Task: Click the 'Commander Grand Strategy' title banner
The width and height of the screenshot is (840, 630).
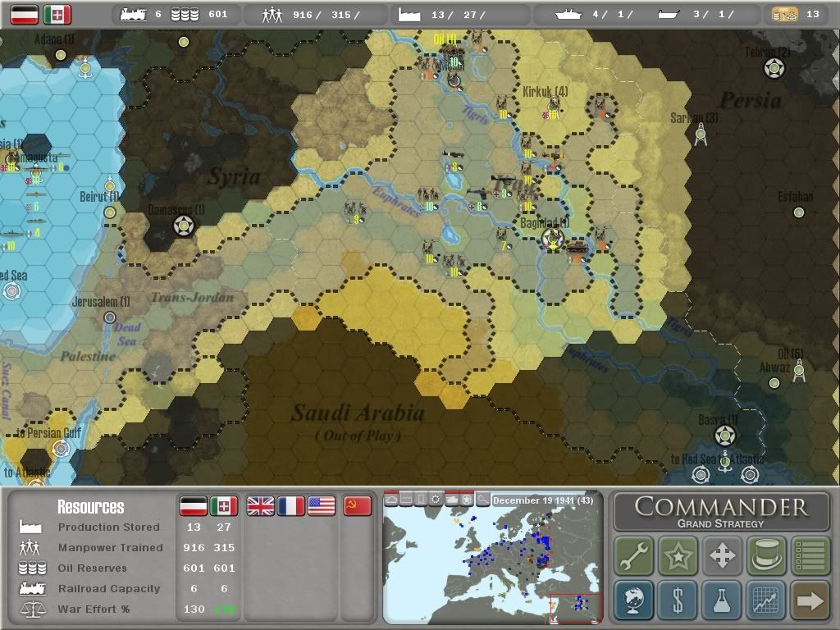Action: click(x=721, y=512)
